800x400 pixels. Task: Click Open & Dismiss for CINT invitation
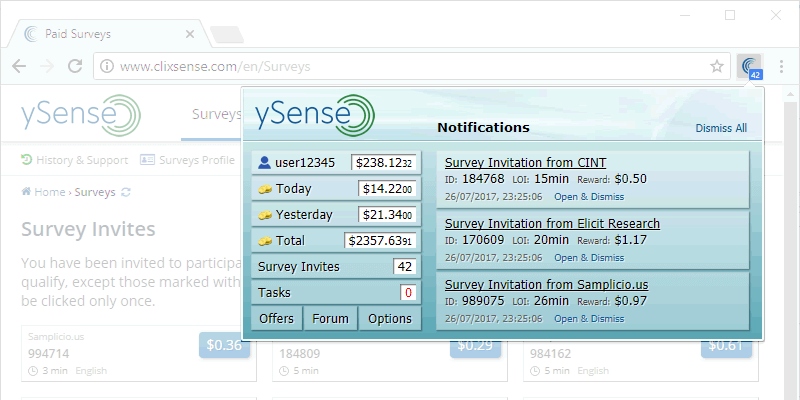coord(589,196)
